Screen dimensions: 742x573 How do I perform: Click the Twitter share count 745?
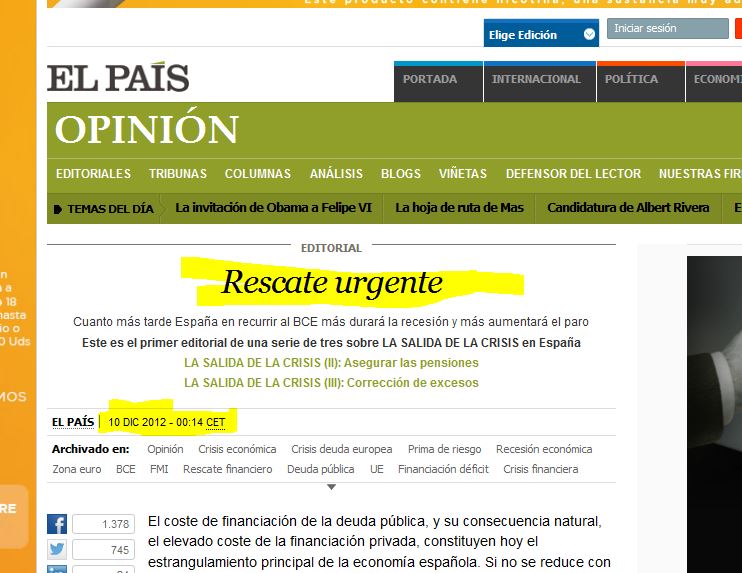coord(104,549)
